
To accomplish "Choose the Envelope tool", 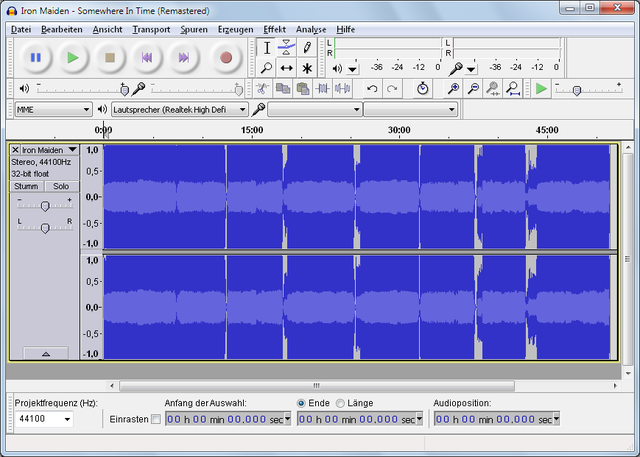I will [x=286, y=47].
